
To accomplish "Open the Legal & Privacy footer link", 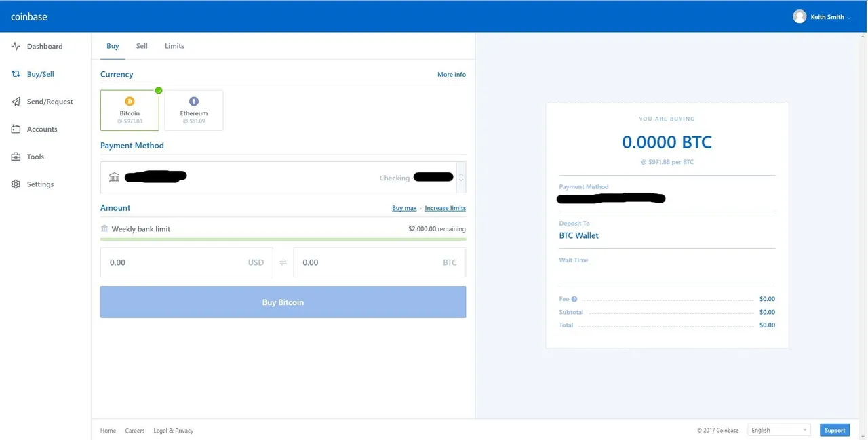I will tap(174, 431).
